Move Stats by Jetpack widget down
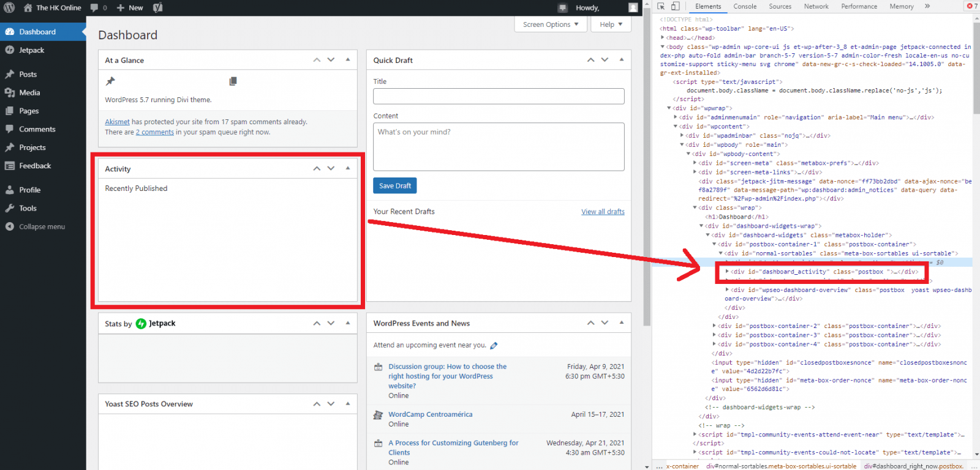The image size is (980, 470). tap(331, 323)
